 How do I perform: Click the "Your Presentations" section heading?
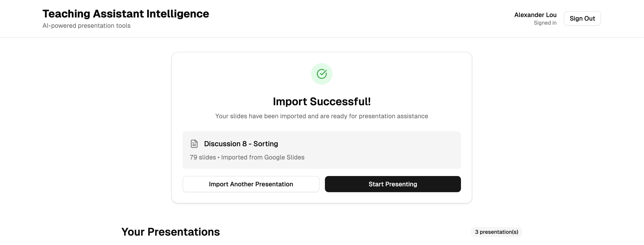click(x=171, y=232)
